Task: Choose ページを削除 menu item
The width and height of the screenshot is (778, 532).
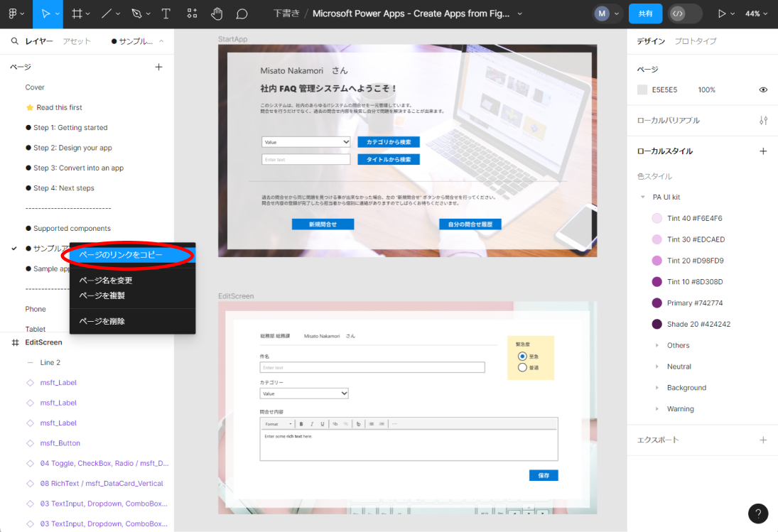Action: [132, 321]
